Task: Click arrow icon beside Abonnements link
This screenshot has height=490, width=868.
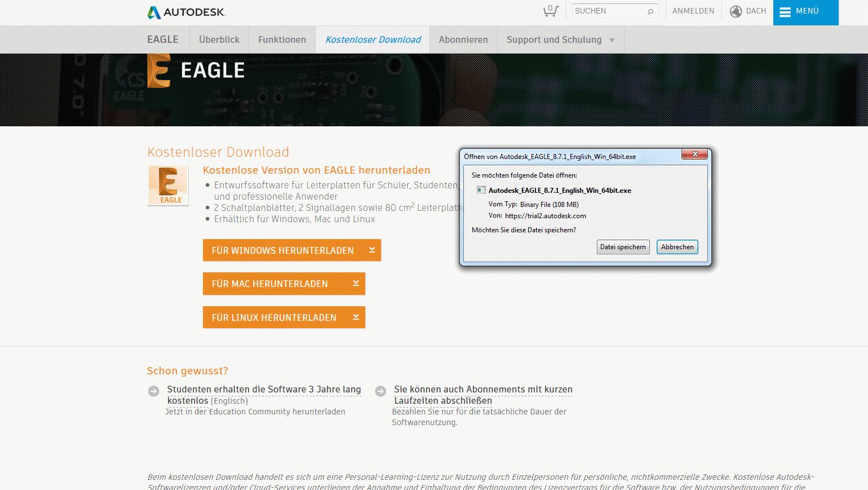Action: [x=380, y=391]
